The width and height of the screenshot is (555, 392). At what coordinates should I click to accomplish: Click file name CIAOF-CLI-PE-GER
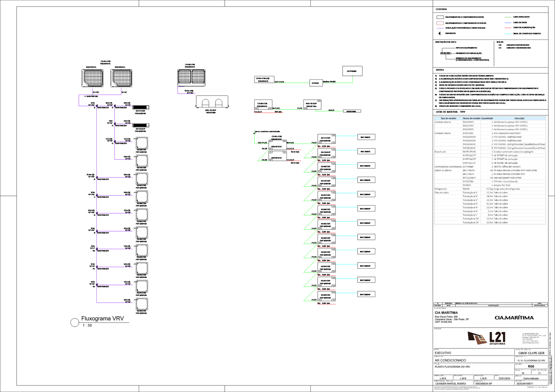click(531, 353)
